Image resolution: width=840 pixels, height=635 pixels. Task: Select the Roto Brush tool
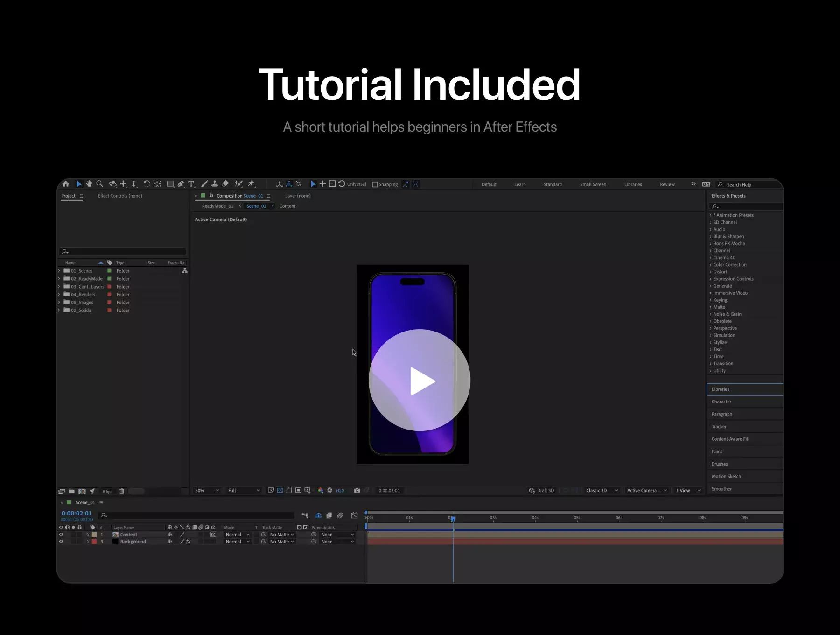[238, 184]
